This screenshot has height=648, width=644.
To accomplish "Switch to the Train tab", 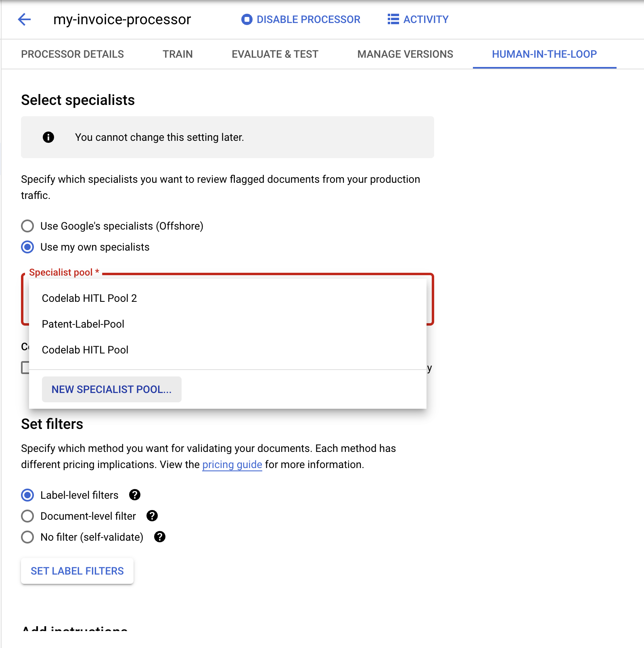I will pos(178,54).
